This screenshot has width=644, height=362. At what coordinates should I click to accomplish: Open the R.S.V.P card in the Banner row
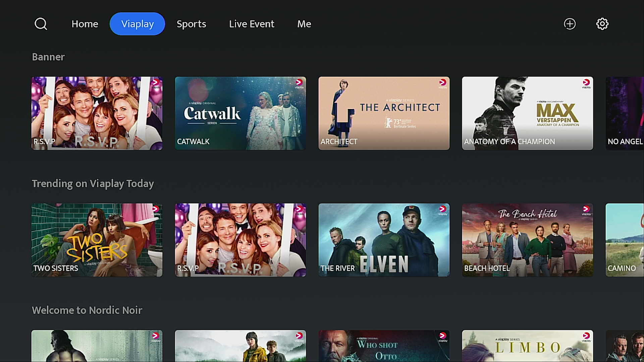(x=97, y=113)
